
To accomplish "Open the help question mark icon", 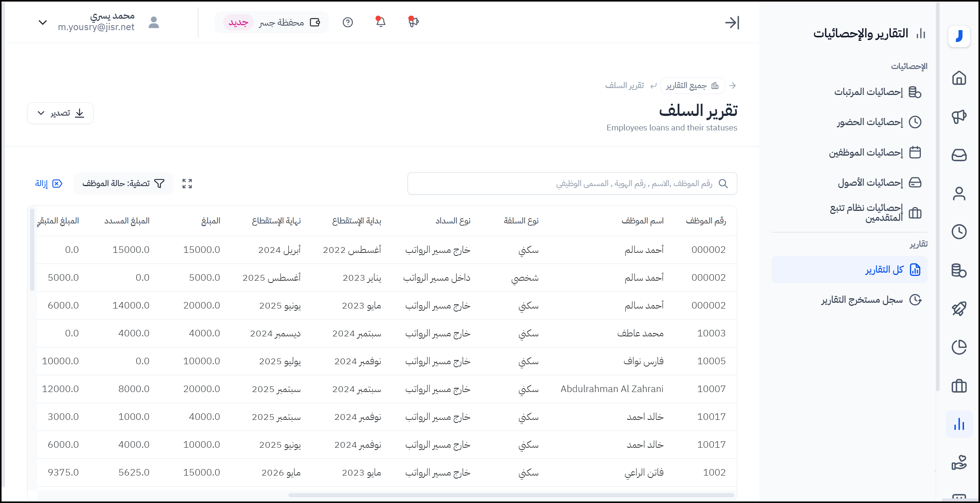I will coord(347,22).
